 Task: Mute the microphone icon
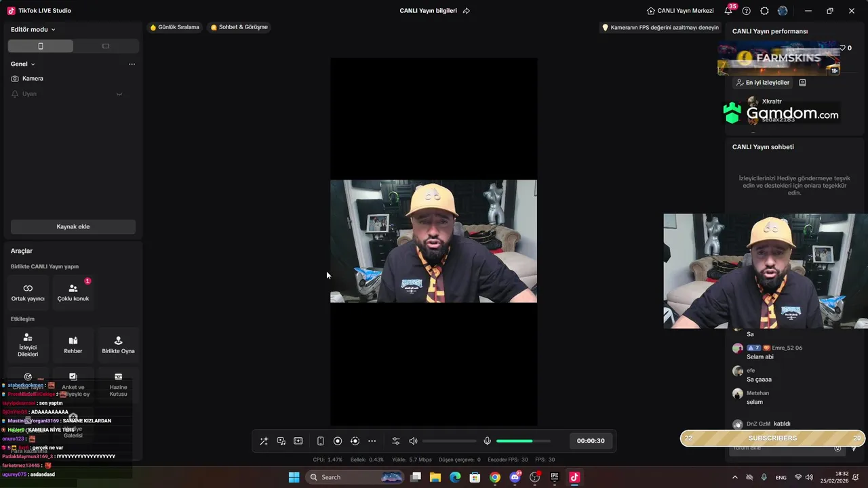click(487, 441)
